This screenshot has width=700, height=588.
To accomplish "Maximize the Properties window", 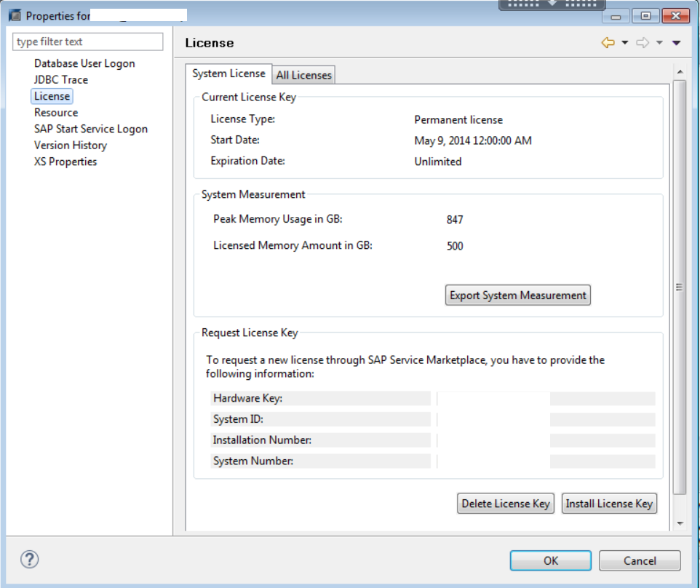I will coord(645,16).
